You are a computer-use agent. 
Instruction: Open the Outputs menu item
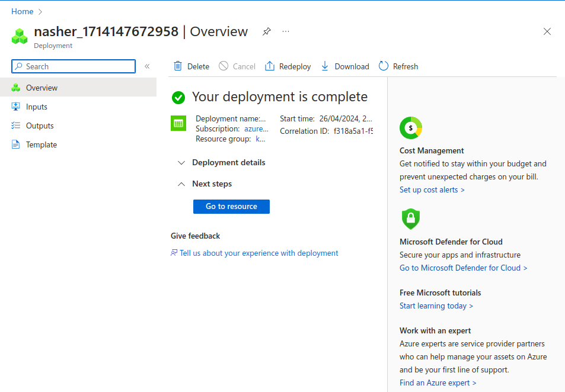pyautogui.click(x=40, y=126)
